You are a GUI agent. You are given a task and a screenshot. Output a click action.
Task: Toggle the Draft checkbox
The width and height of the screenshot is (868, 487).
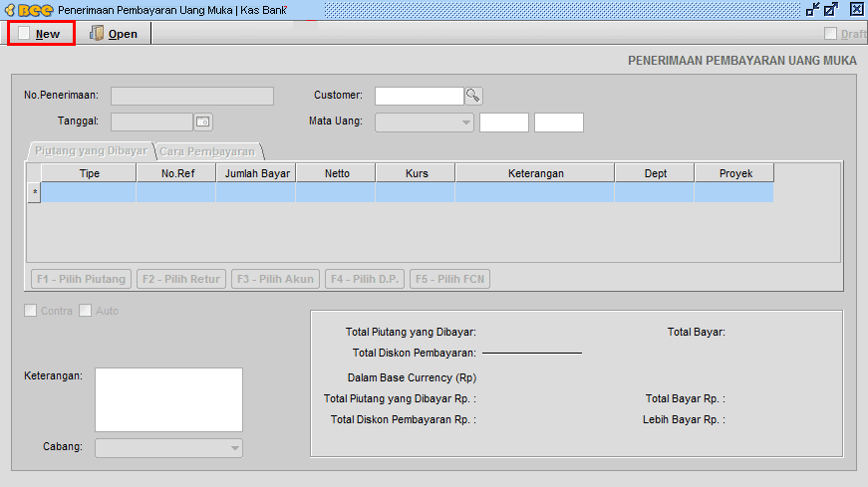830,34
